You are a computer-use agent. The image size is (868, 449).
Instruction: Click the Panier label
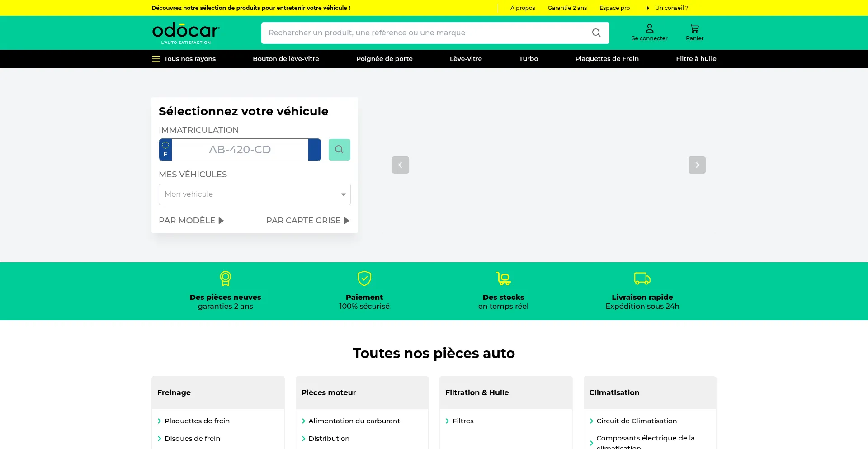click(695, 38)
